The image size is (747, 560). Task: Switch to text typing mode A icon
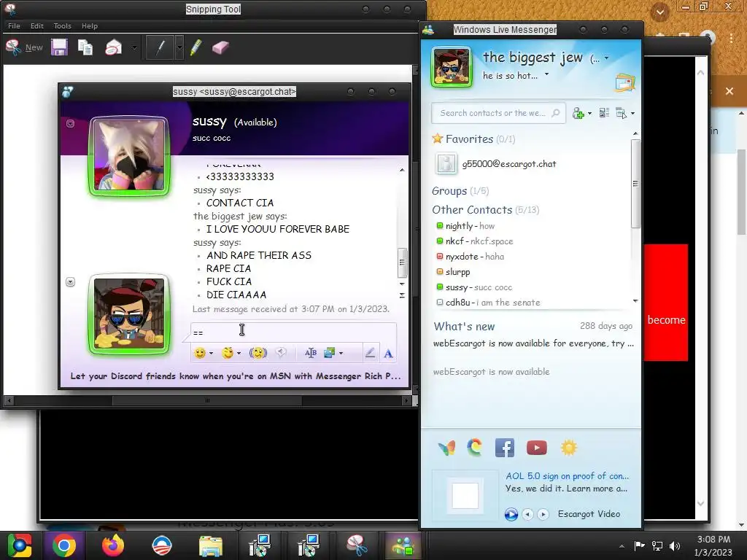[388, 353]
